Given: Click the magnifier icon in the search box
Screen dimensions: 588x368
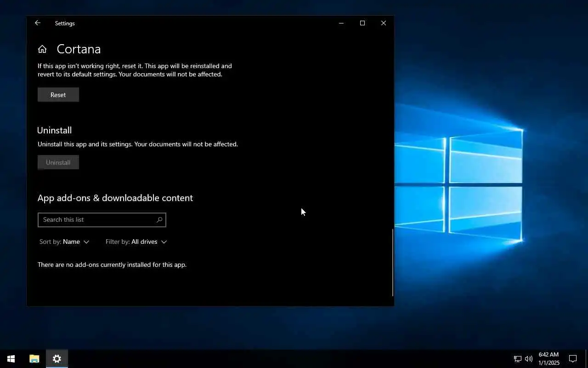Looking at the screenshot, I should coord(159,220).
